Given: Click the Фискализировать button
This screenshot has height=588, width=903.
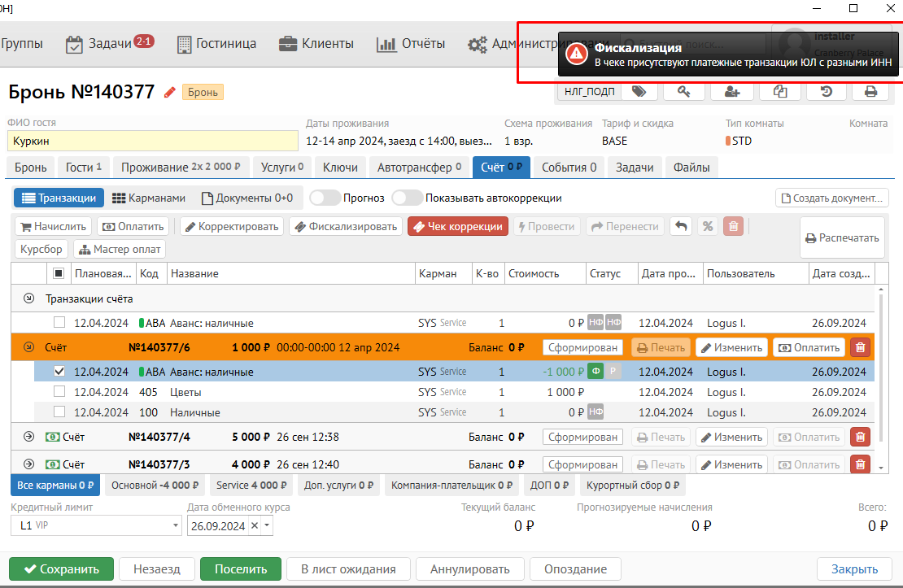Looking at the screenshot, I should click(346, 227).
